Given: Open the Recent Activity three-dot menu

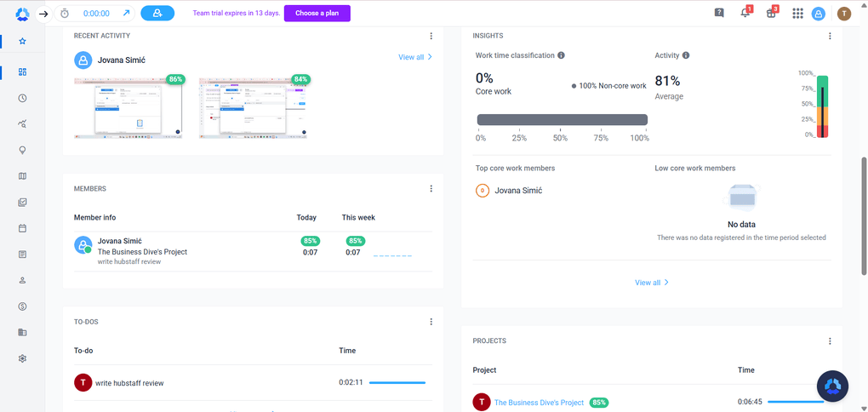Looking at the screenshot, I should click(x=431, y=36).
